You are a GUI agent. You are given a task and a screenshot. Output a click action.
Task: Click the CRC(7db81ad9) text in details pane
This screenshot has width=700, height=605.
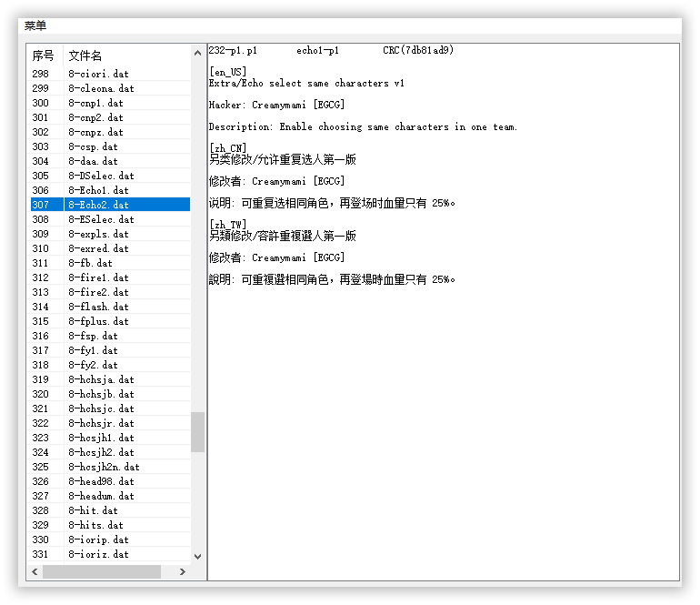[x=418, y=51]
